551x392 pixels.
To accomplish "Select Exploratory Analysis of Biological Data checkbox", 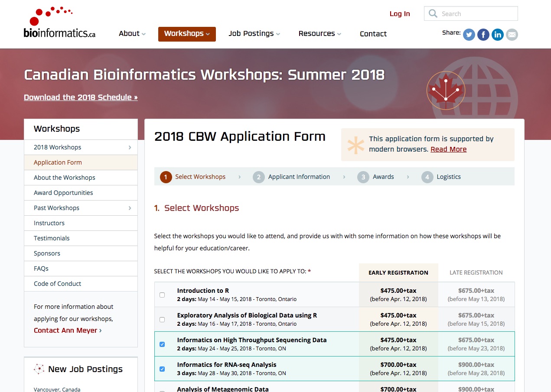I will click(x=162, y=320).
